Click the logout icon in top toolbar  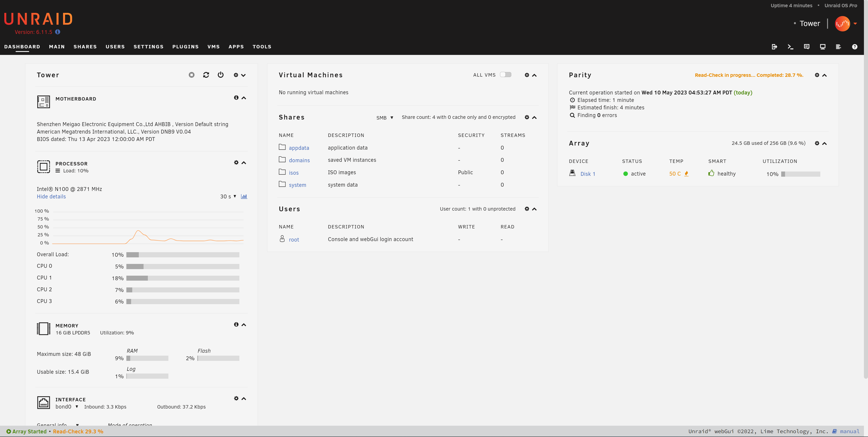774,47
